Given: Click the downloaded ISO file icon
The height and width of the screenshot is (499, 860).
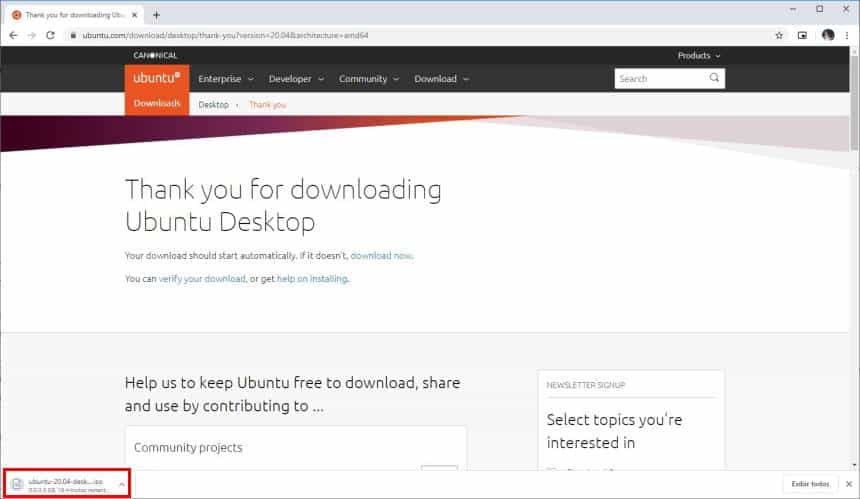Looking at the screenshot, I should pos(17,484).
